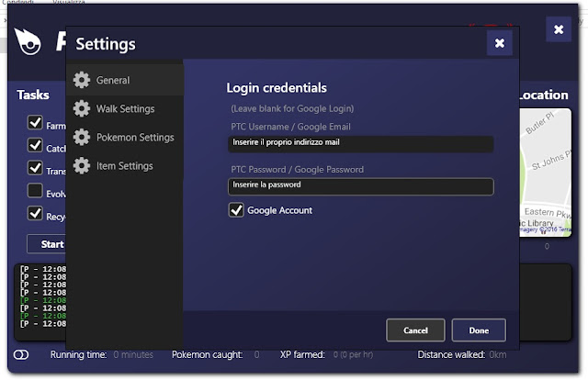
Task: Close the main bot window
Action: pos(559,29)
